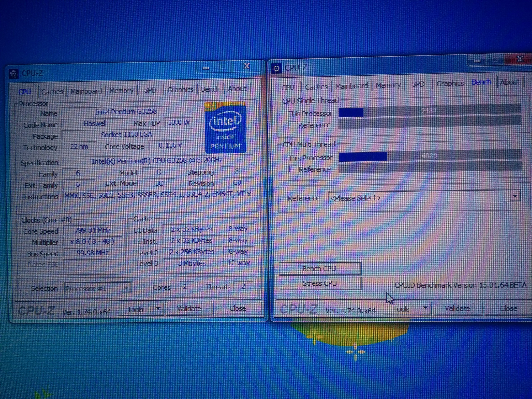Close the right CPU-Z window with X
The height and width of the screenshot is (399, 532).
[520, 59]
